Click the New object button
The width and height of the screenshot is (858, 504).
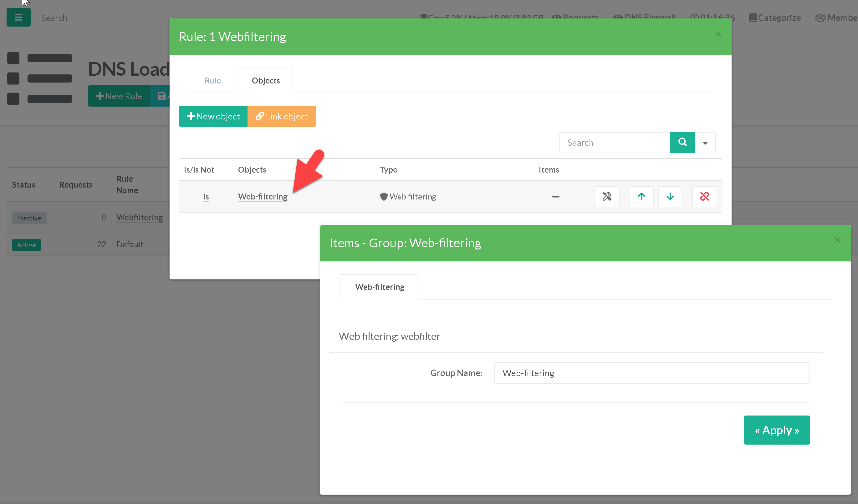(213, 116)
